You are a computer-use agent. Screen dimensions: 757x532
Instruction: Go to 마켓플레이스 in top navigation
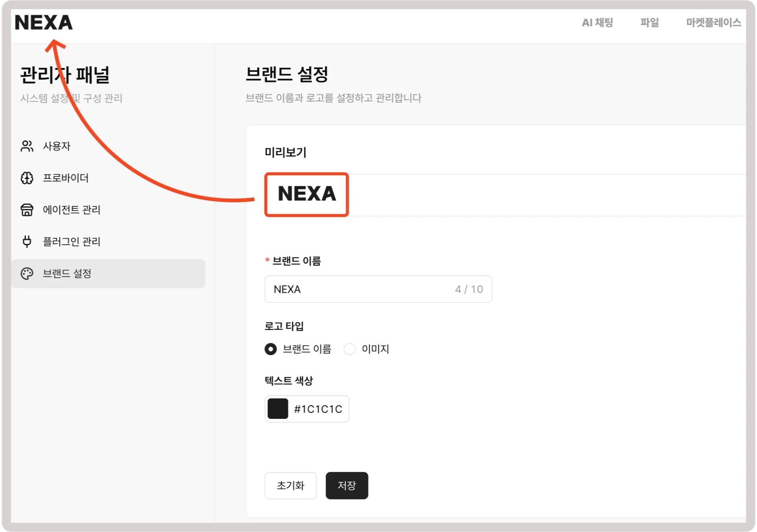(713, 23)
